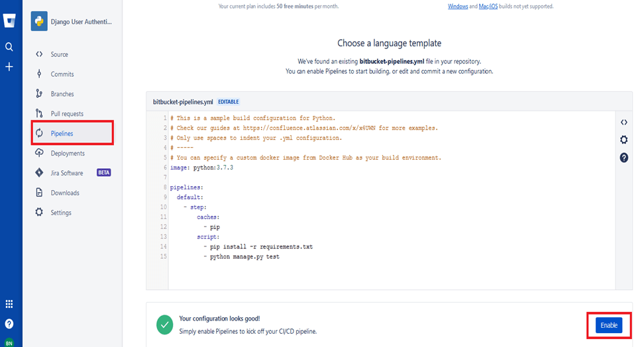This screenshot has width=644, height=347.
Task: Click the Commits icon in sidebar
Action: [x=39, y=74]
